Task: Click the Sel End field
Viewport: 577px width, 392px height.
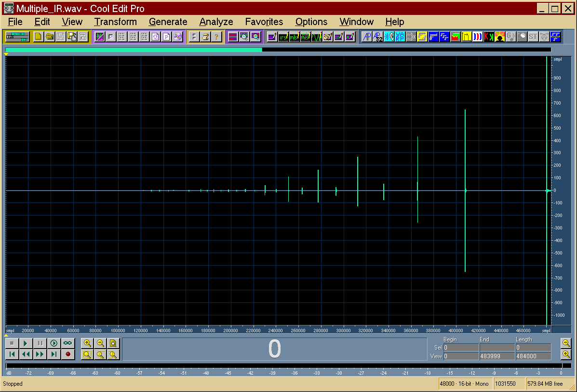Action: tap(497, 348)
